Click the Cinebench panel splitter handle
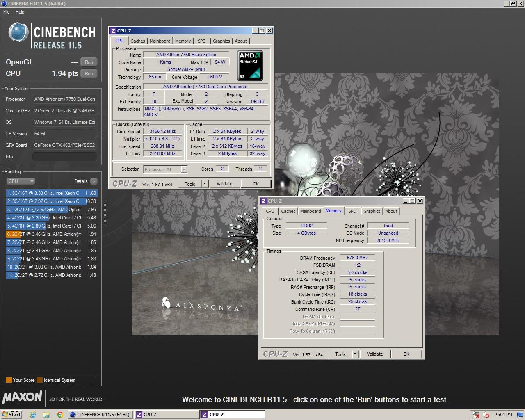The width and height of the screenshot is (525, 420). pyautogui.click(x=105, y=212)
